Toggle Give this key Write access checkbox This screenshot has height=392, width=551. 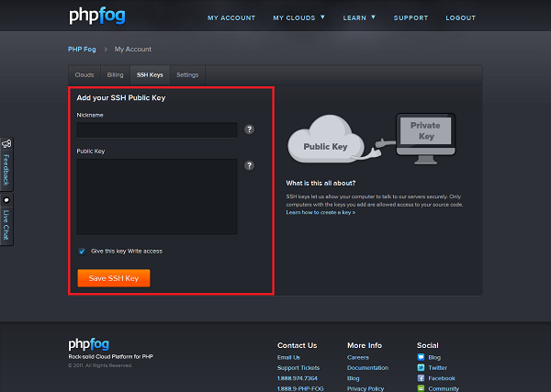82,252
